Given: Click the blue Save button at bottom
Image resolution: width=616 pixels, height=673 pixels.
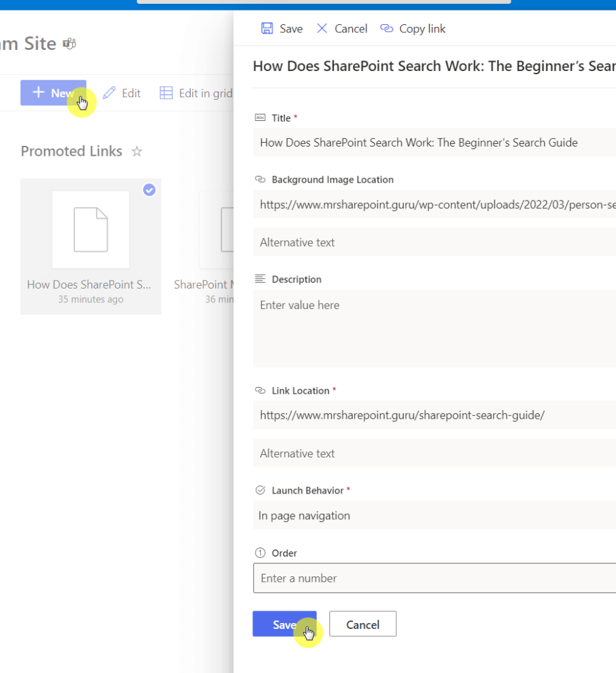Looking at the screenshot, I should (x=285, y=624).
